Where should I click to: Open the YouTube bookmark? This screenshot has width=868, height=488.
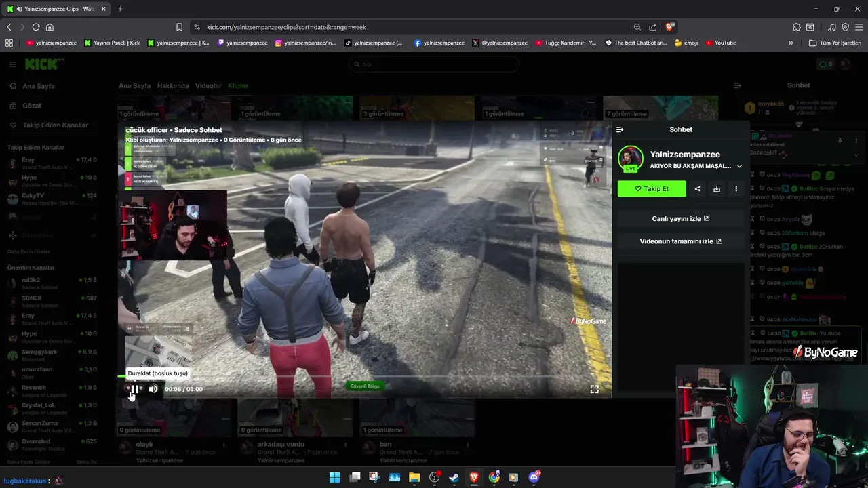click(720, 43)
